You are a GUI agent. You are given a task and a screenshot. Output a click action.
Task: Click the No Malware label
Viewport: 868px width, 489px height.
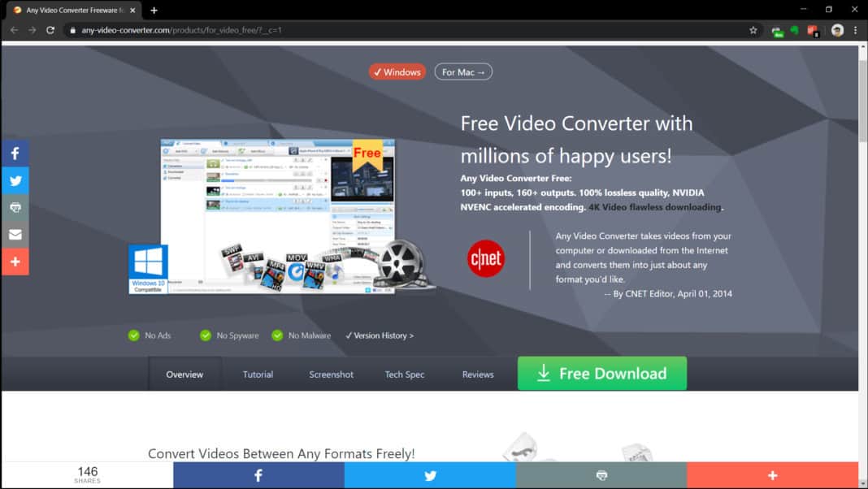click(310, 335)
